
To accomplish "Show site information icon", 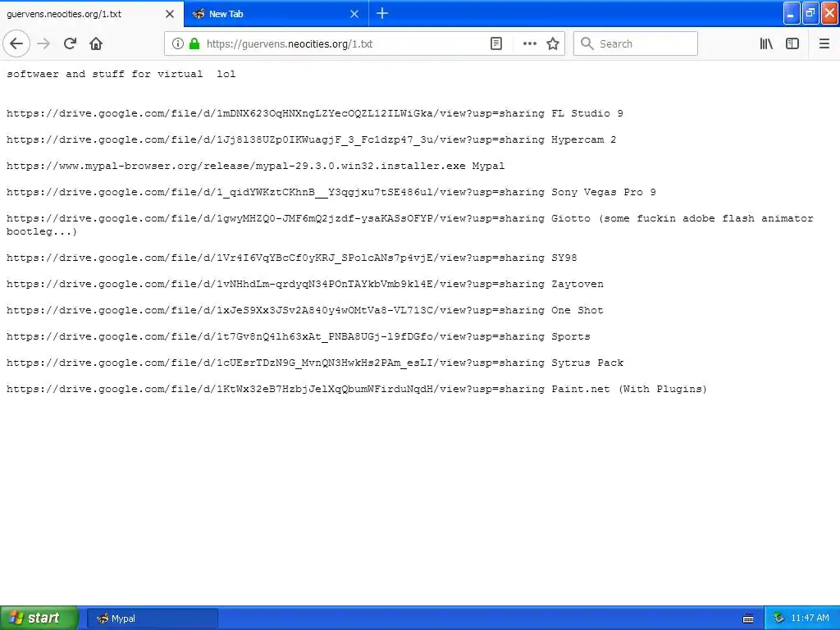I will pos(177,43).
